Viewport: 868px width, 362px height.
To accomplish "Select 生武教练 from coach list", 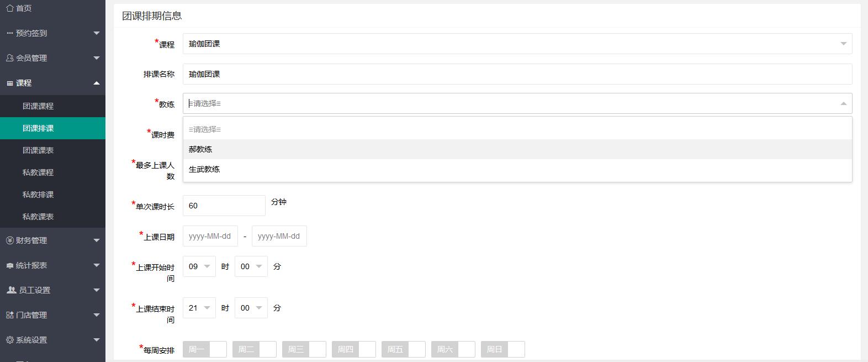I will 204,169.
